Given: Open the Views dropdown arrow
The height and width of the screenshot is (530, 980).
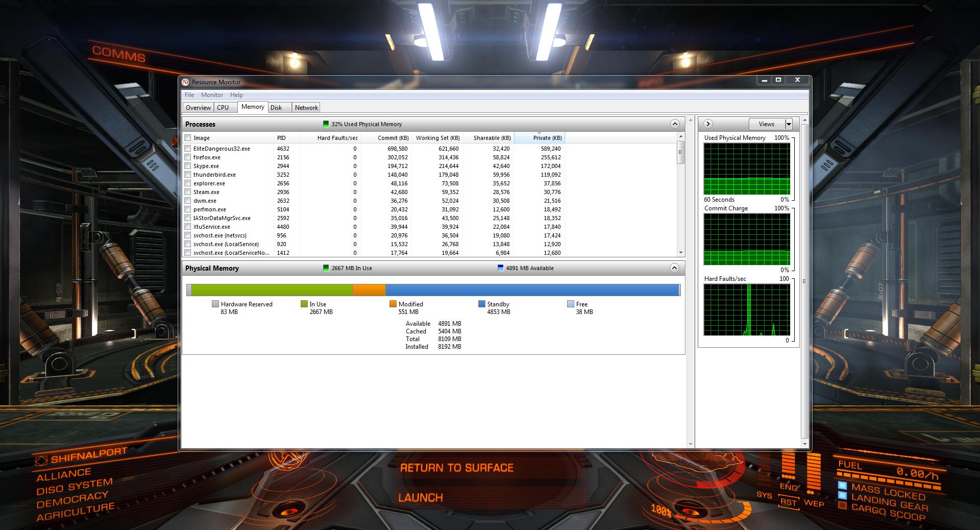Looking at the screenshot, I should [x=789, y=124].
